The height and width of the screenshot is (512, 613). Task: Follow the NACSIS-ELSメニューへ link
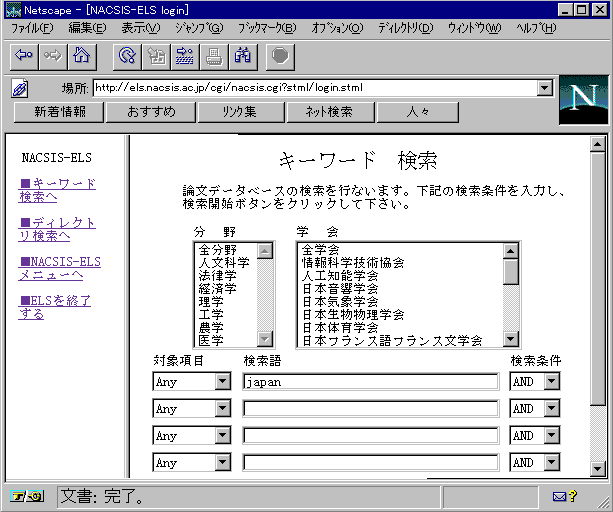(x=59, y=268)
